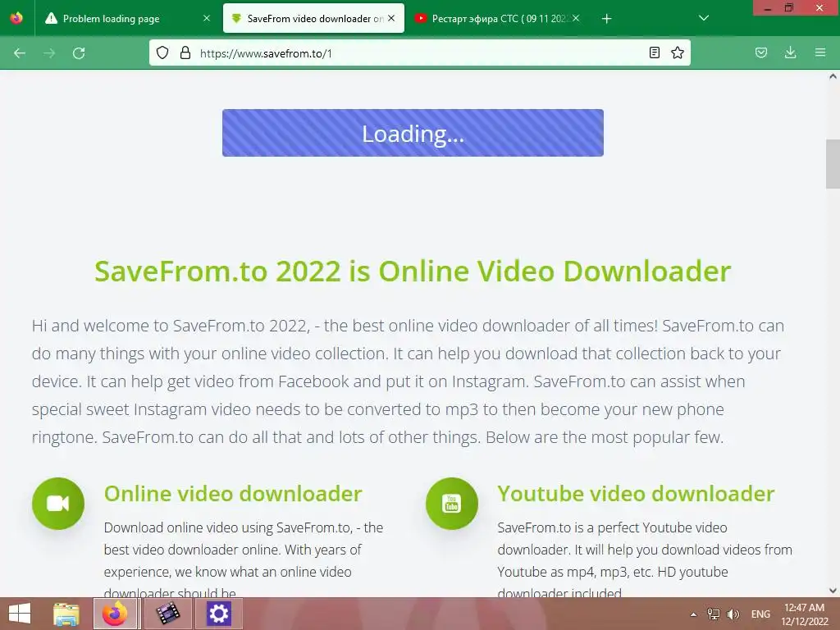
Task: Click the Firefox taskbar icon
Action: click(x=115, y=614)
